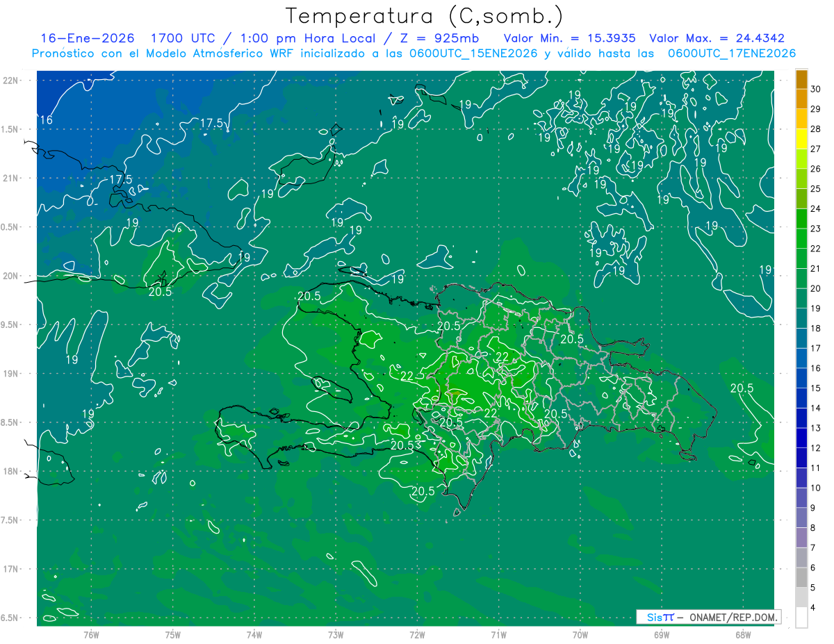Click the gray legend color between 5 and 6

tap(801, 577)
